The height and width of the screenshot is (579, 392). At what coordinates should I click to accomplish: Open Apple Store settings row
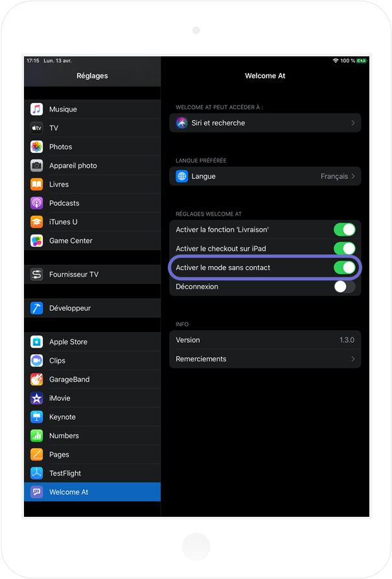tap(93, 342)
